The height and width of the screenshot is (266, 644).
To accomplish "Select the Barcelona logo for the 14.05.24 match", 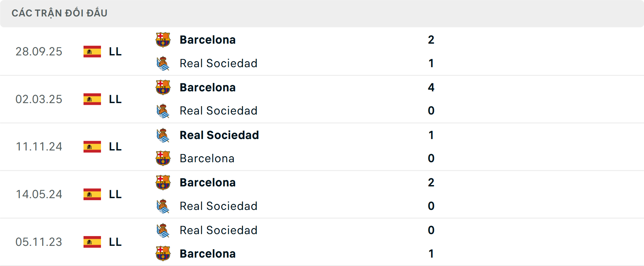I will [163, 182].
